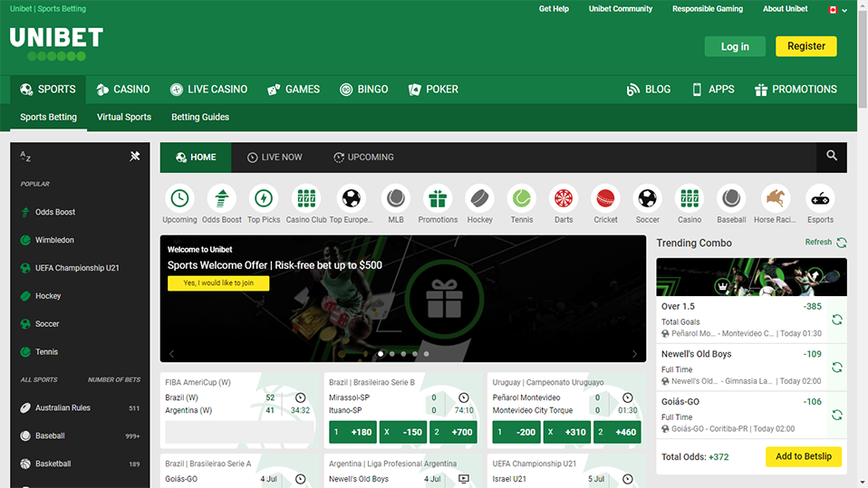
Task: Swap the Over 1.5 combo selection
Action: [x=837, y=320]
